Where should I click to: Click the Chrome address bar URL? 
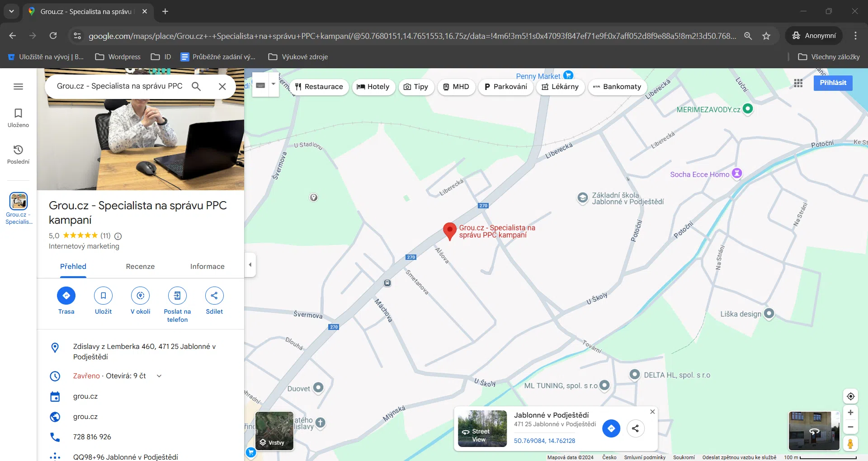click(412, 36)
